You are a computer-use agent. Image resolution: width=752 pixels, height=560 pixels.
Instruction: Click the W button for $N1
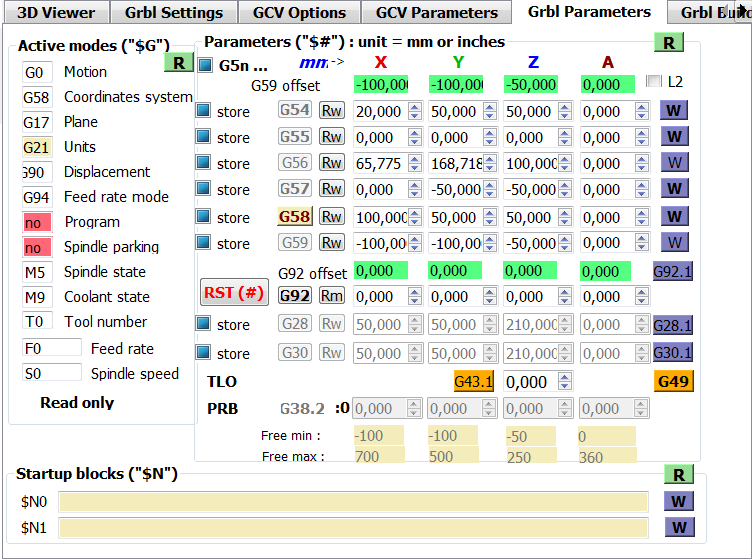[x=679, y=527]
